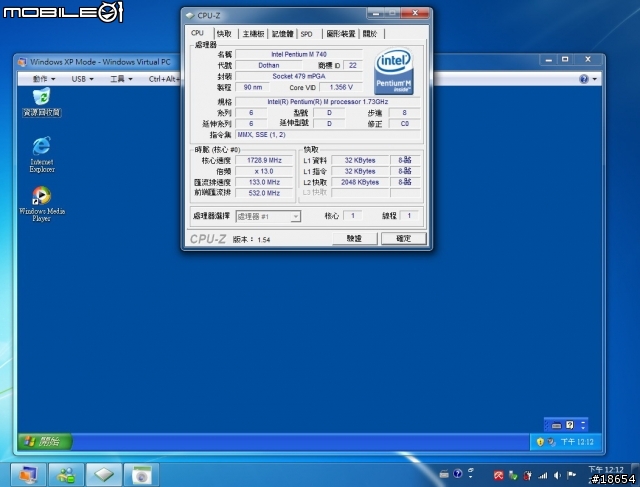Image resolution: width=640 pixels, height=487 pixels.
Task: Open the XP 開始 Start button
Action: point(44,441)
